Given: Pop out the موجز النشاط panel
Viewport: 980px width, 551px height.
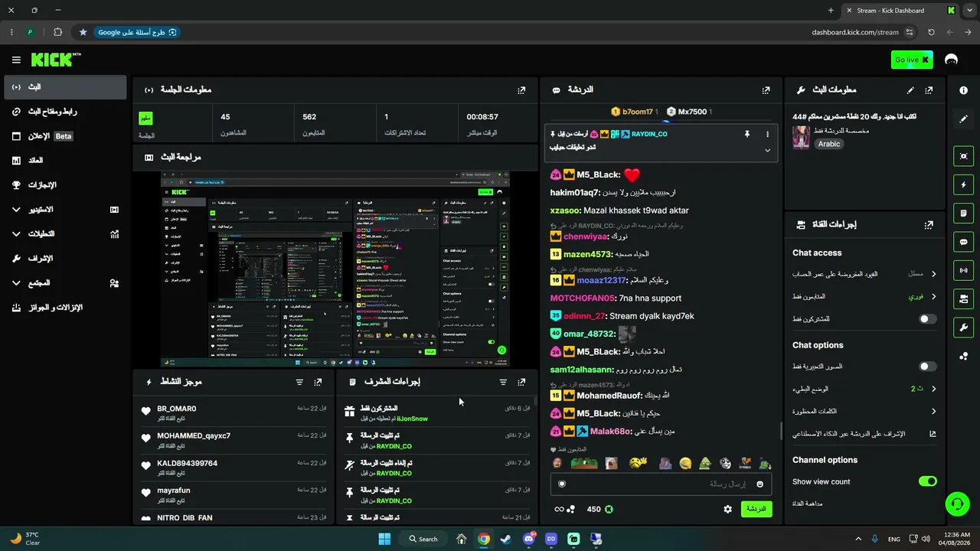Looking at the screenshot, I should [x=318, y=382].
